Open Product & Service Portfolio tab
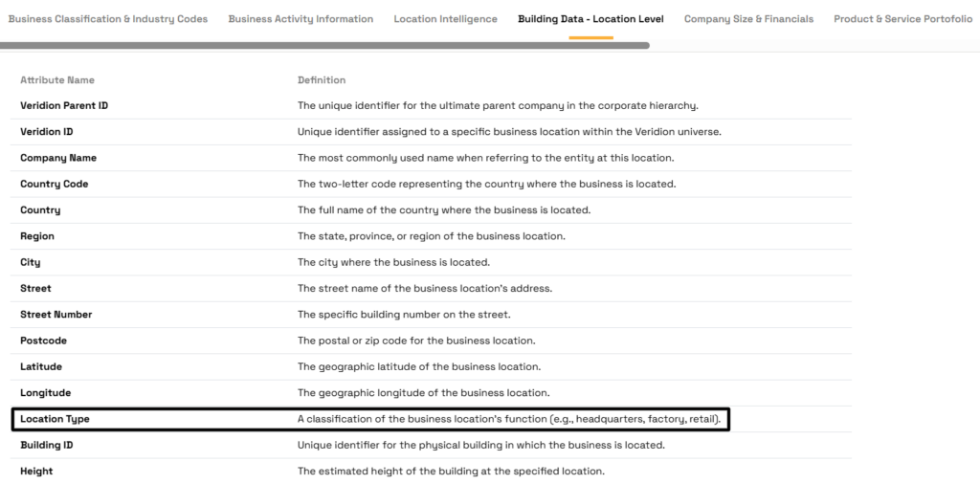This screenshot has height=484, width=980. [902, 19]
